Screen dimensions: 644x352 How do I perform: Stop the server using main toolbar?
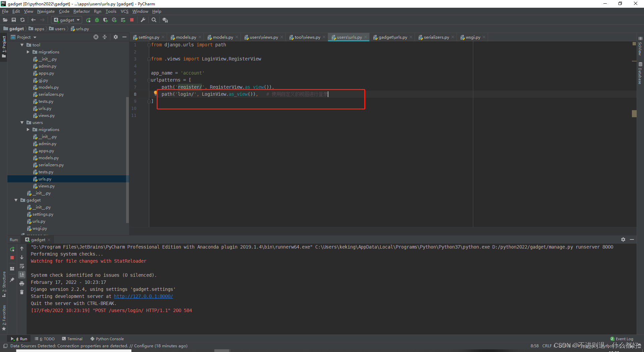132,20
